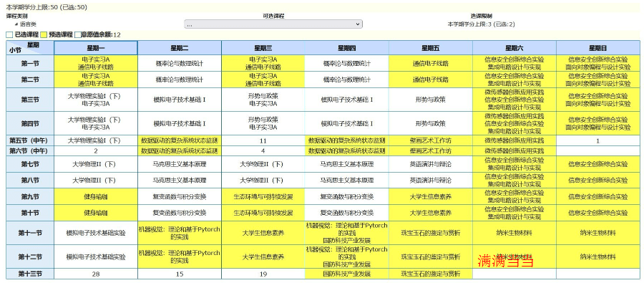Select the 星期日 column header
This screenshot has height=283, width=644.
click(x=598, y=48)
